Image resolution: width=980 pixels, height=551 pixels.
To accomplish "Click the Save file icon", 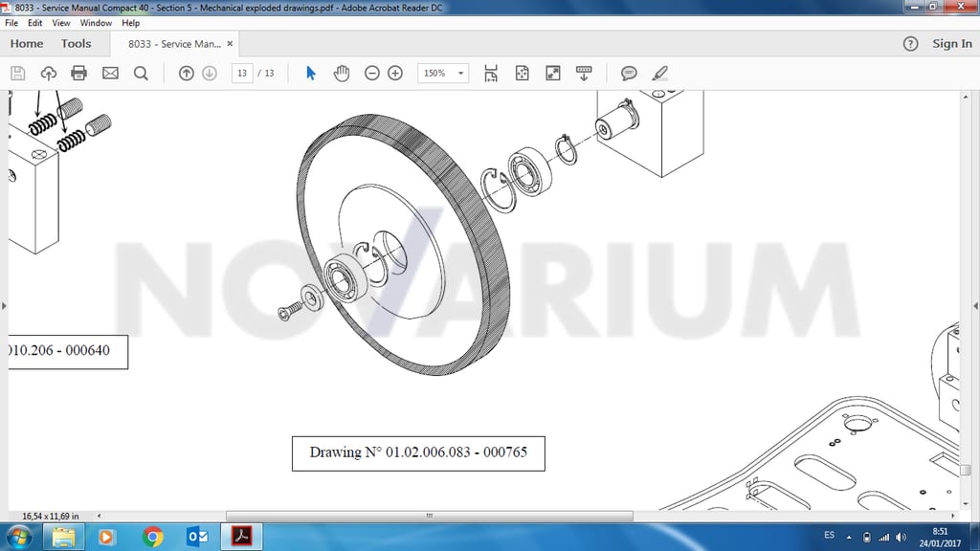I will tap(18, 73).
